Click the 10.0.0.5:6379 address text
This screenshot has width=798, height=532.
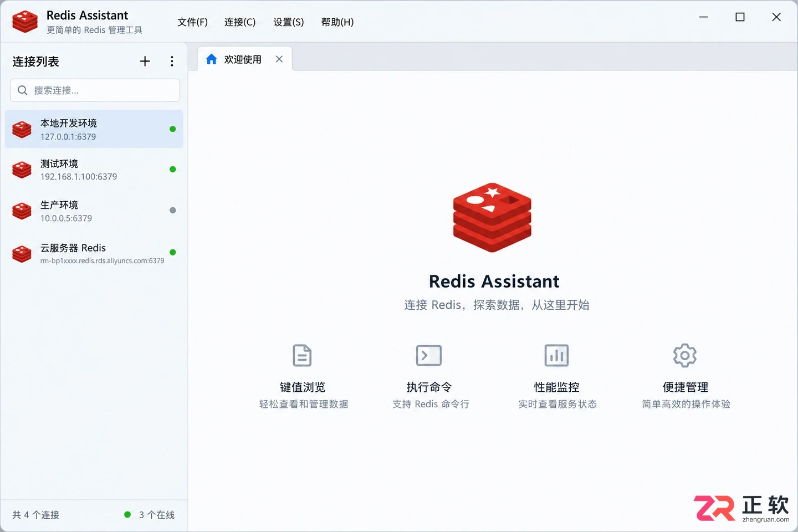(66, 218)
